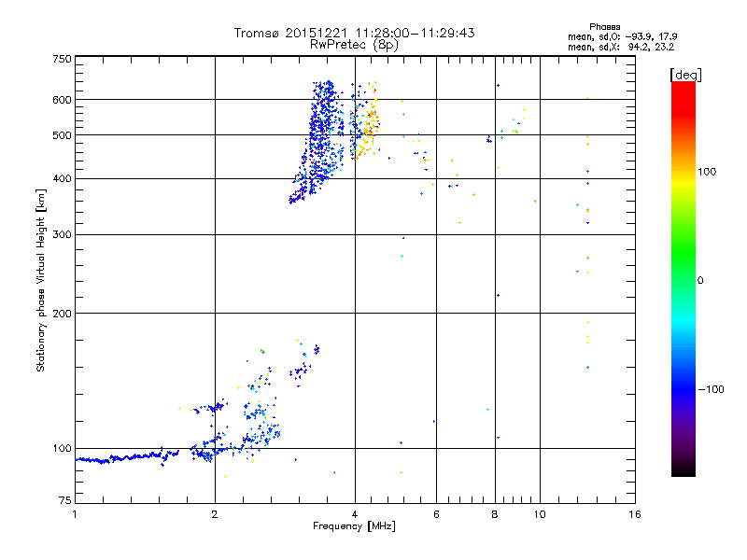Click the x-axis '8' tick label

pos(495,514)
